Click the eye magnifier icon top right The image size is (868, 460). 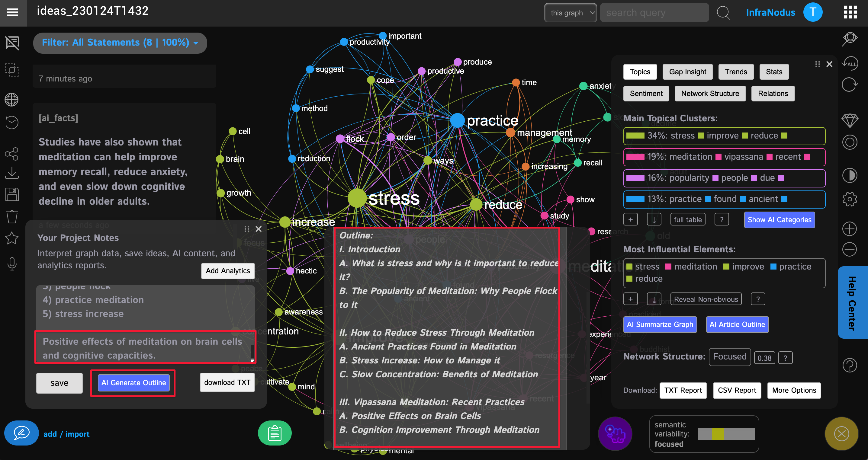[850, 39]
